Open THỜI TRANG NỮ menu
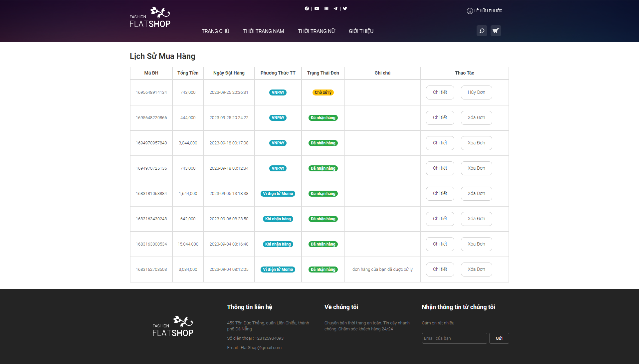 (316, 31)
